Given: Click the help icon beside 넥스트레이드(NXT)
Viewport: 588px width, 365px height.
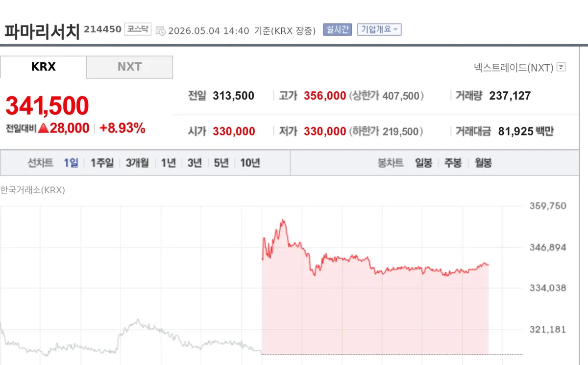Looking at the screenshot, I should pyautogui.click(x=561, y=67).
